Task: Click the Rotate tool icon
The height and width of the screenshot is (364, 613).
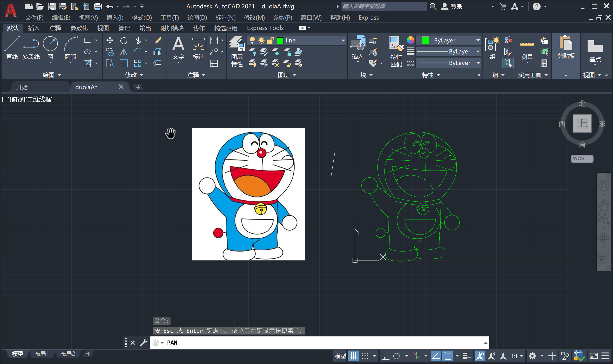Action: pos(124,40)
